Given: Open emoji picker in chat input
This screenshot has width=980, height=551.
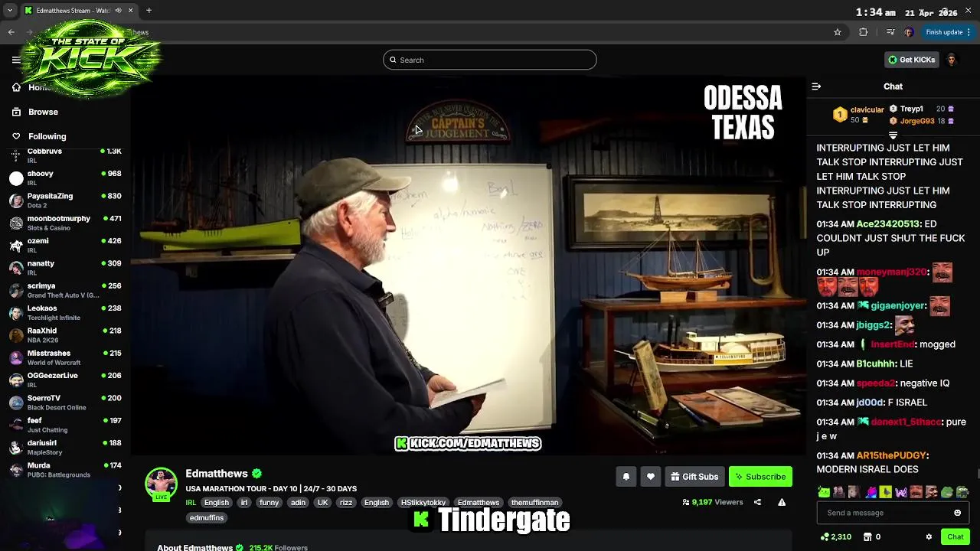Looking at the screenshot, I should pos(957,513).
